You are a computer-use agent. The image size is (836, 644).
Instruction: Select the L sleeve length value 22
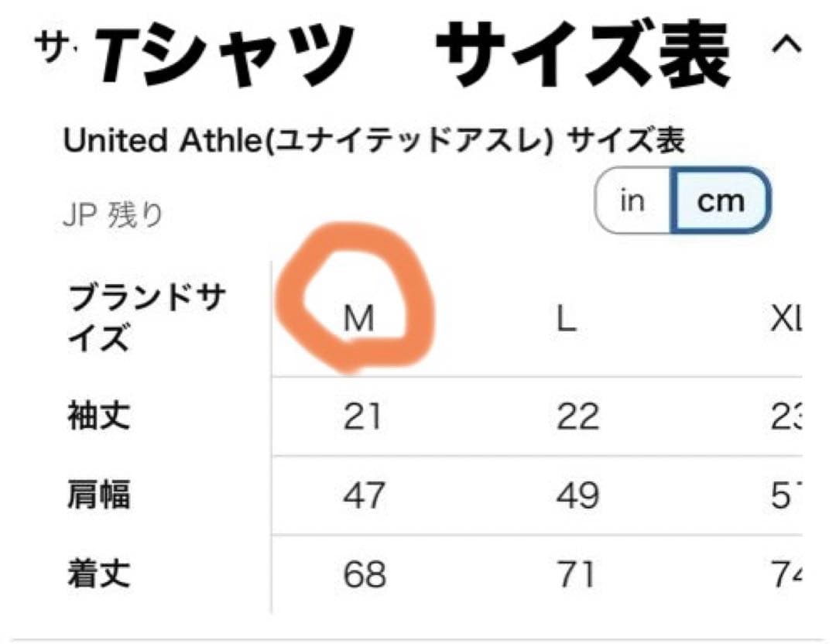tap(577, 418)
